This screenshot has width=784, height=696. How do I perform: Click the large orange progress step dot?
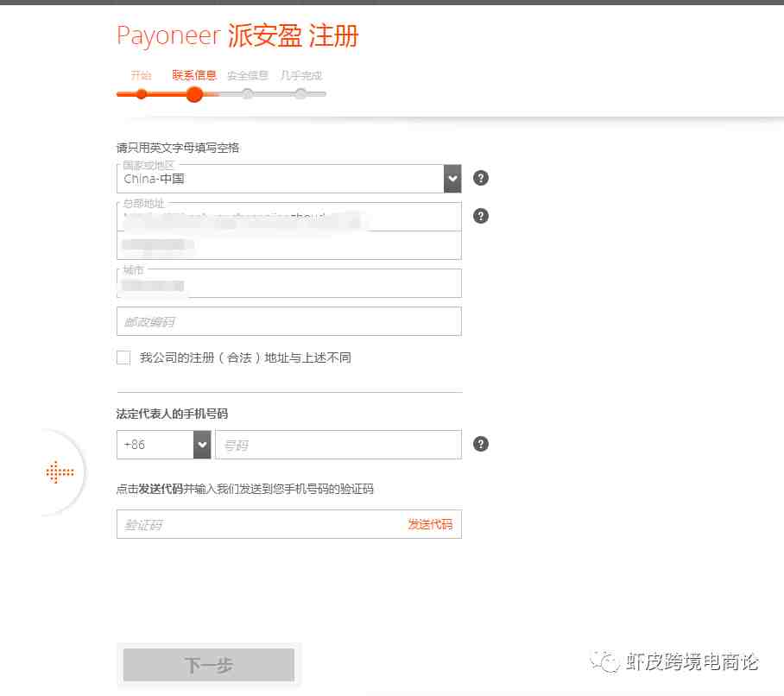(x=194, y=94)
